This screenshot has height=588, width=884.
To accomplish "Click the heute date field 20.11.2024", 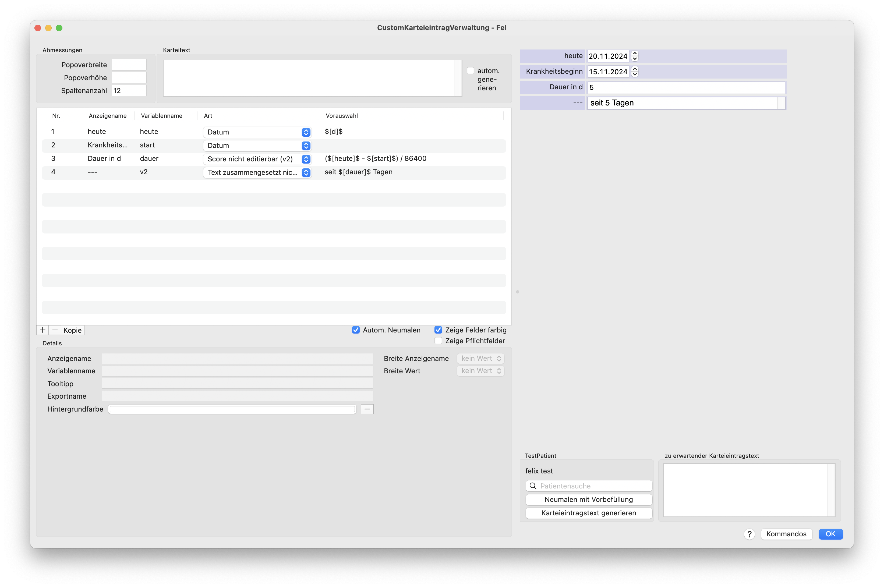I will click(608, 56).
